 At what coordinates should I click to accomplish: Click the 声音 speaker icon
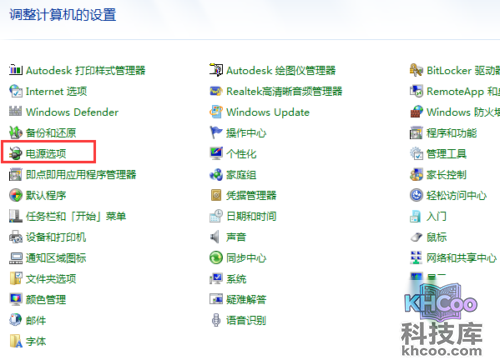[216, 237]
